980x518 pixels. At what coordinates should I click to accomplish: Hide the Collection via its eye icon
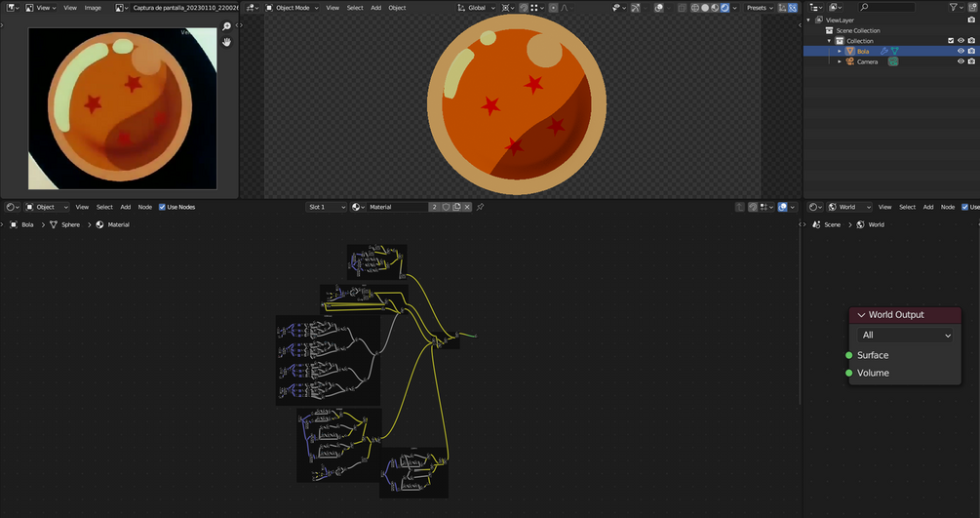click(961, 41)
